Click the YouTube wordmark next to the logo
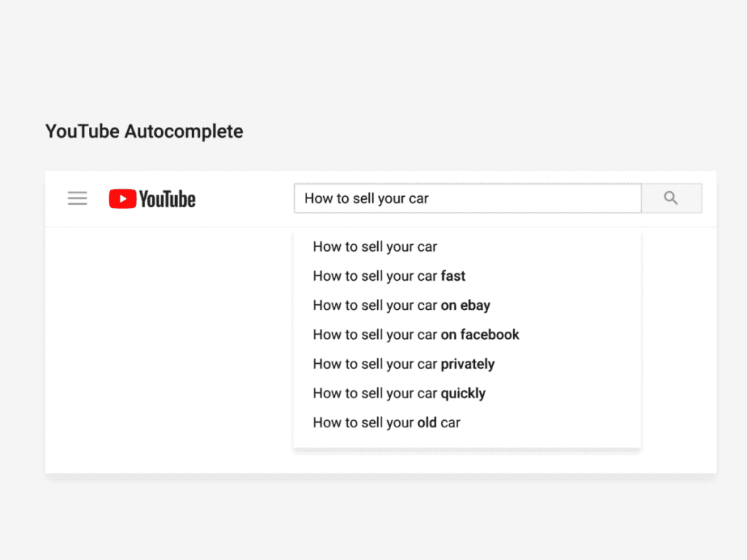Viewport: 747px width, 560px height. (166, 198)
